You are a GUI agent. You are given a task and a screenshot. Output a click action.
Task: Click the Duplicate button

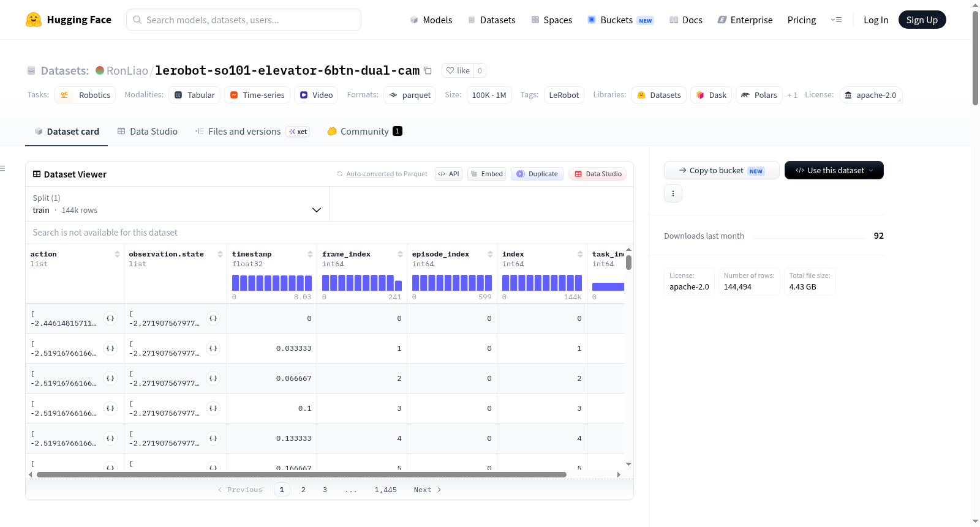click(x=537, y=174)
